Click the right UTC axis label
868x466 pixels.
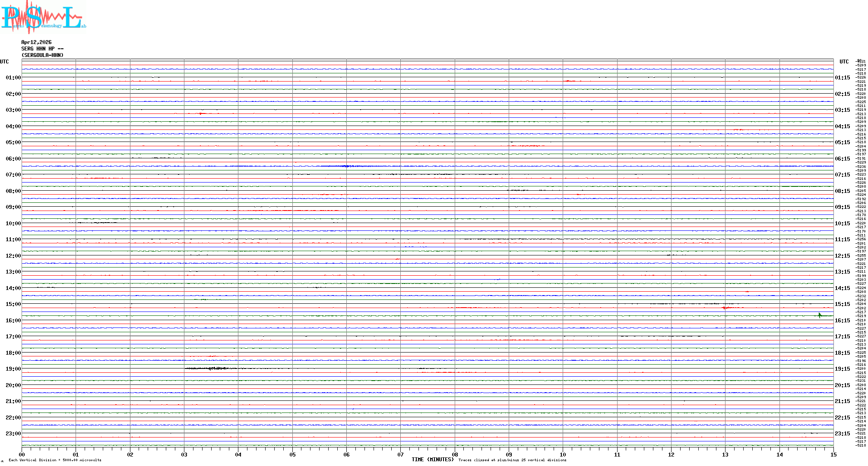pyautogui.click(x=844, y=62)
